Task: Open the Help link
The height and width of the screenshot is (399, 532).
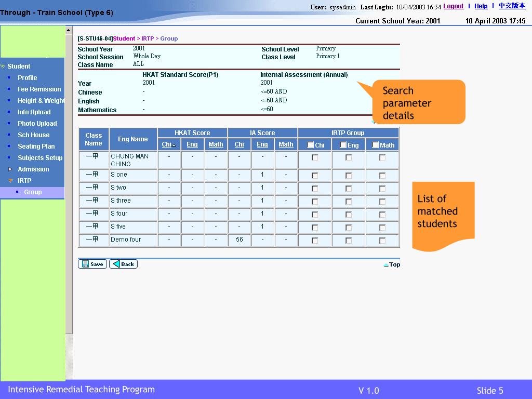Action: point(481,6)
